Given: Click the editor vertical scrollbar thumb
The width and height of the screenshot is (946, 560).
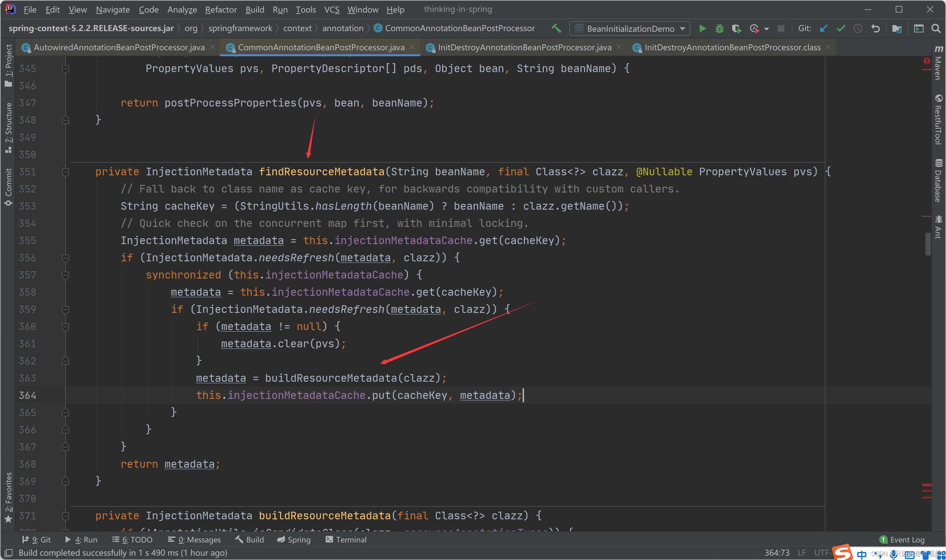Looking at the screenshot, I should pos(928,244).
